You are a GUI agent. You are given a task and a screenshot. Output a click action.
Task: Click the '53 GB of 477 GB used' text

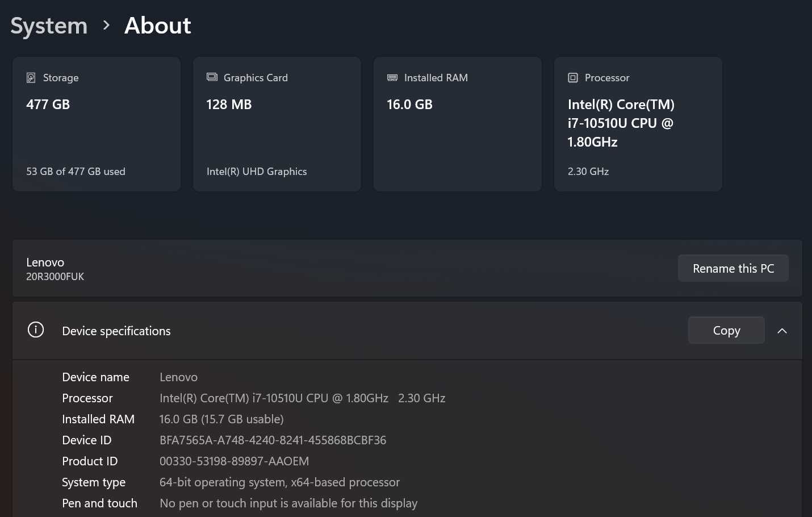pyautogui.click(x=76, y=172)
